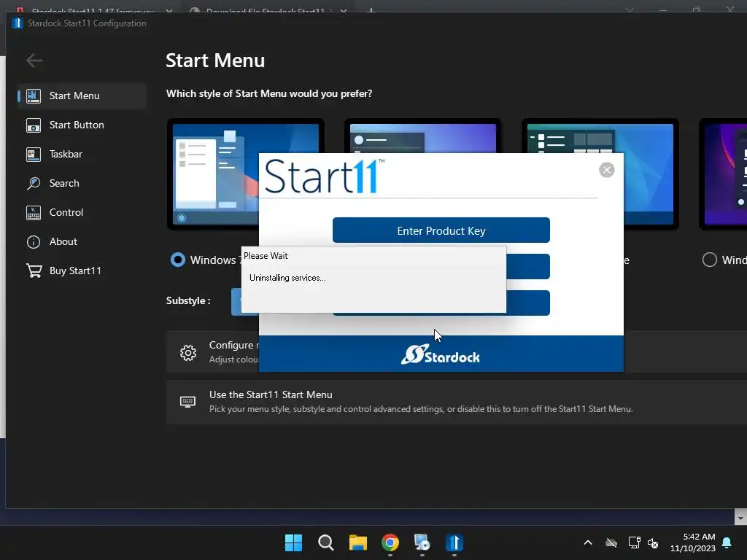Click the scroll down arrow at window bottom right
The image size is (747, 560).
(740, 517)
